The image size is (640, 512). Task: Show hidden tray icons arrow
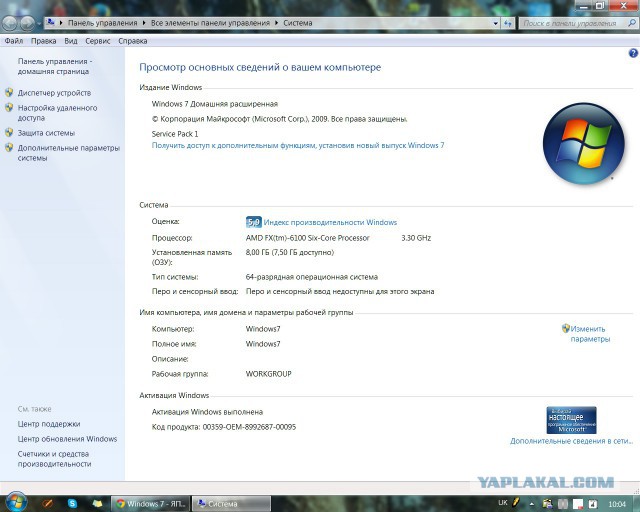(x=532, y=504)
